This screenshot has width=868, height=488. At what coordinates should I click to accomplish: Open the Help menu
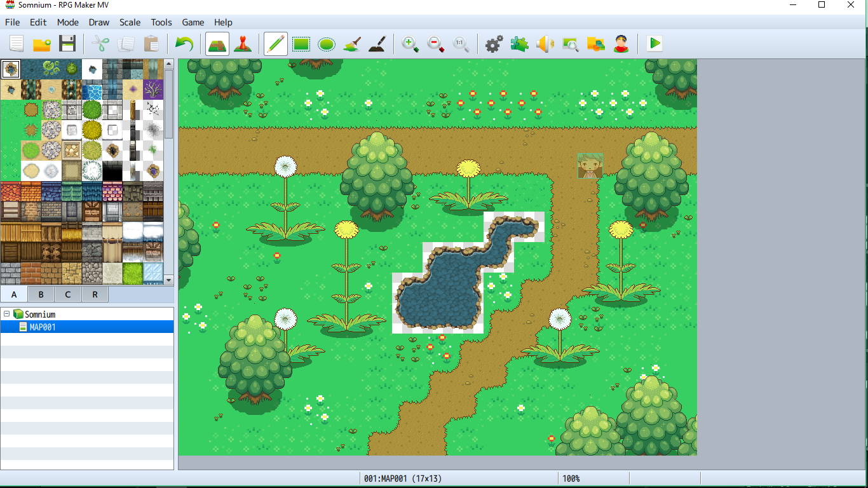(224, 22)
